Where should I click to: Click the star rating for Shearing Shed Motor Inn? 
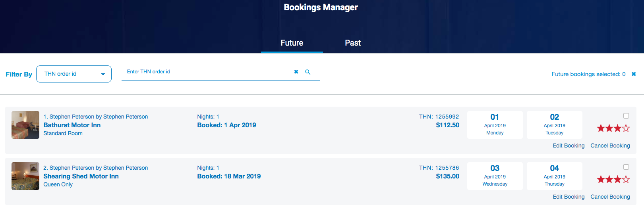(x=613, y=179)
